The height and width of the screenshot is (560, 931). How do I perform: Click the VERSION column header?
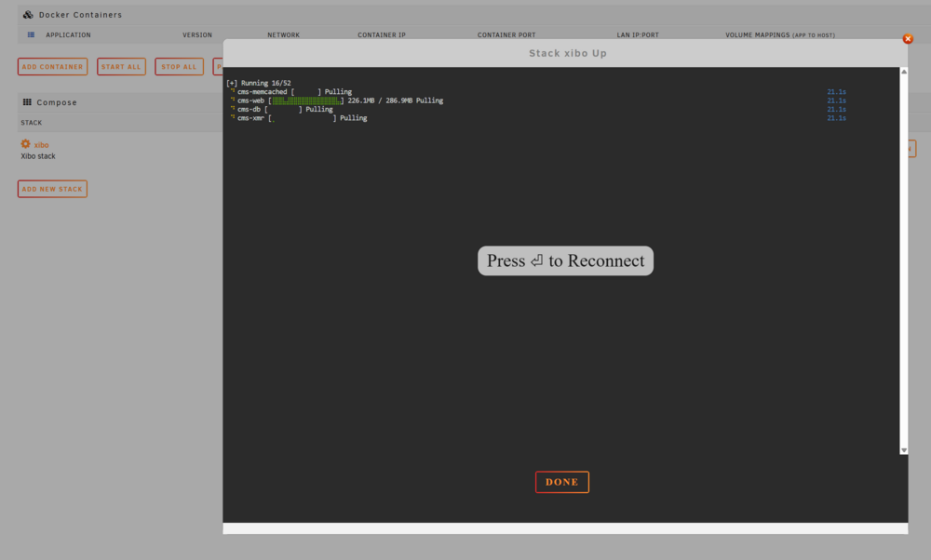click(x=197, y=35)
